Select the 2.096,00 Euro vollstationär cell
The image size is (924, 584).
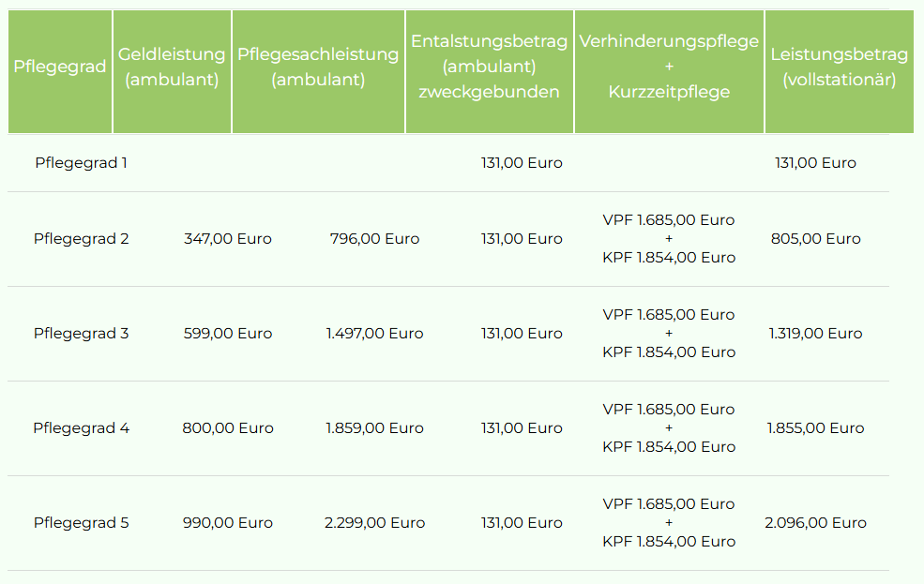(x=816, y=523)
